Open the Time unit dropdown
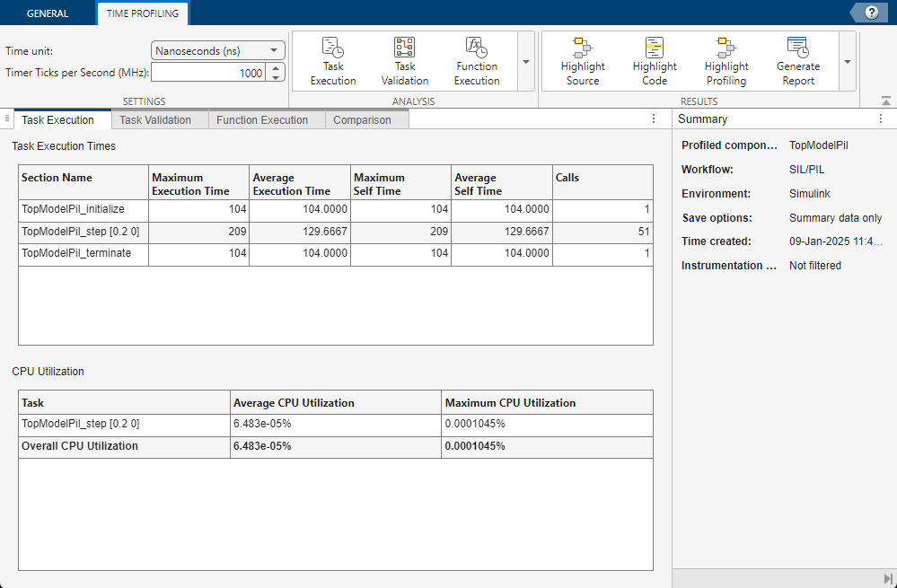This screenshot has width=897, height=588. 217,51
